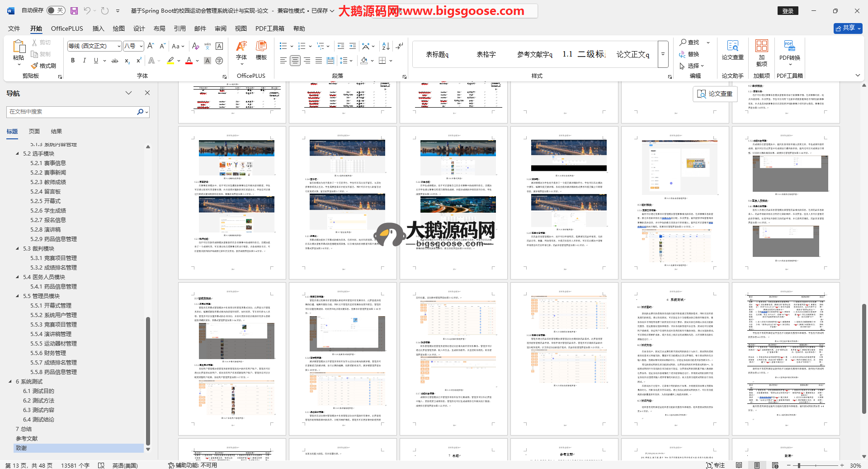Click the Format Painter (格式刷) tool
Screen dimensions: 868x469
[x=43, y=66]
